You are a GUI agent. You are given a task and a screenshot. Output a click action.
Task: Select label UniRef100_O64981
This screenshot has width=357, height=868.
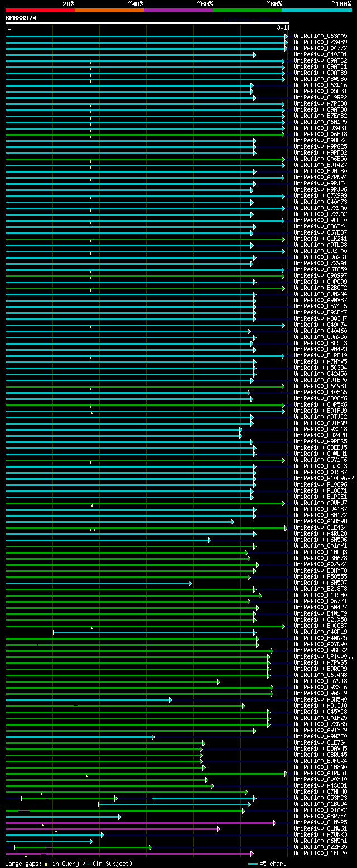click(x=320, y=386)
